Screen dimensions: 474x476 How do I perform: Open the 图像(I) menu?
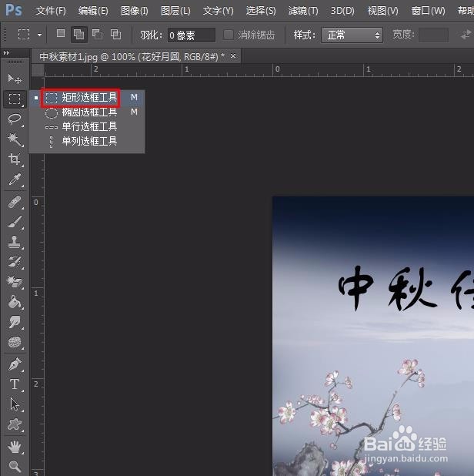point(135,12)
